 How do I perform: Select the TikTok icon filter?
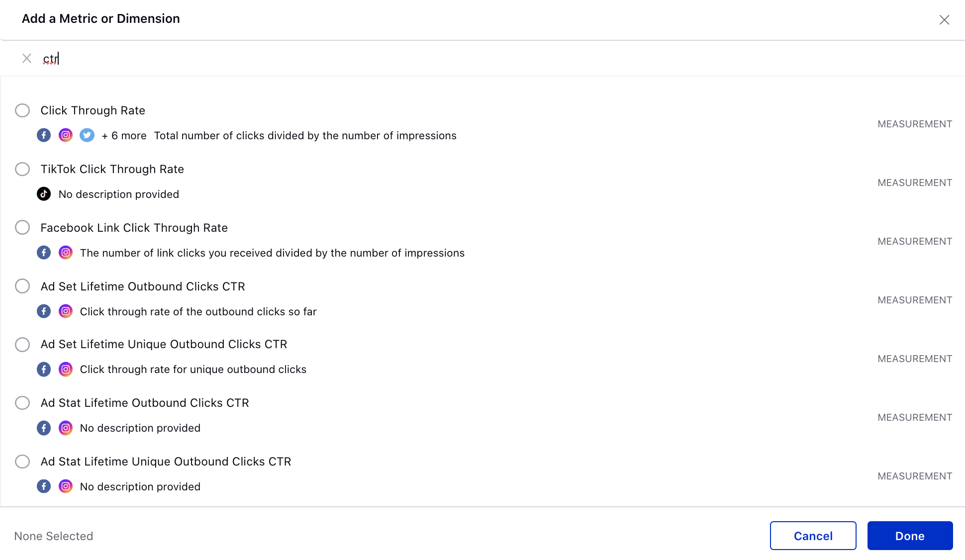pos(43,194)
